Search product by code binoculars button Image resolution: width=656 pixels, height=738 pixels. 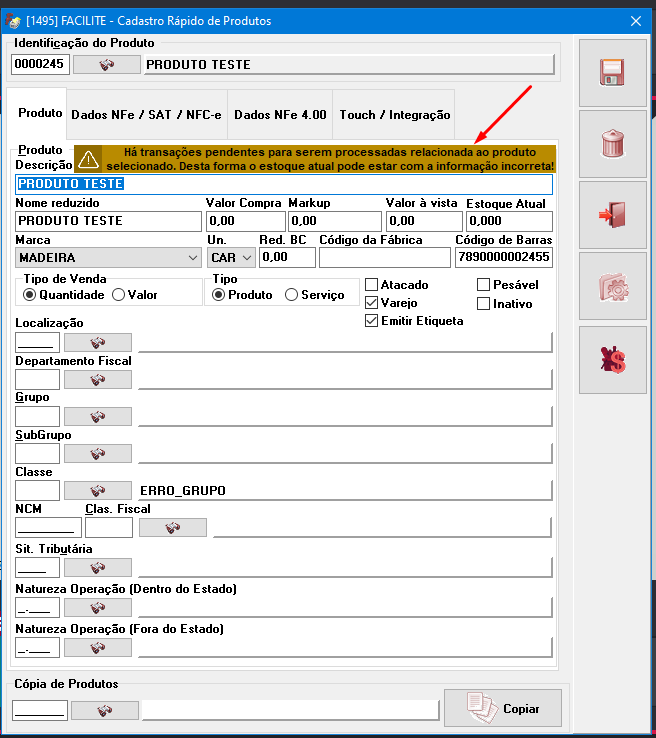(107, 64)
